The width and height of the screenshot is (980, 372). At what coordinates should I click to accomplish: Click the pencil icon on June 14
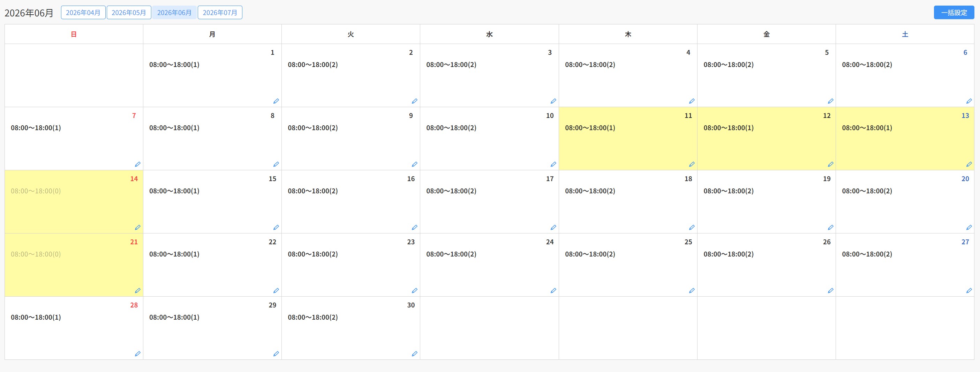[138, 227]
